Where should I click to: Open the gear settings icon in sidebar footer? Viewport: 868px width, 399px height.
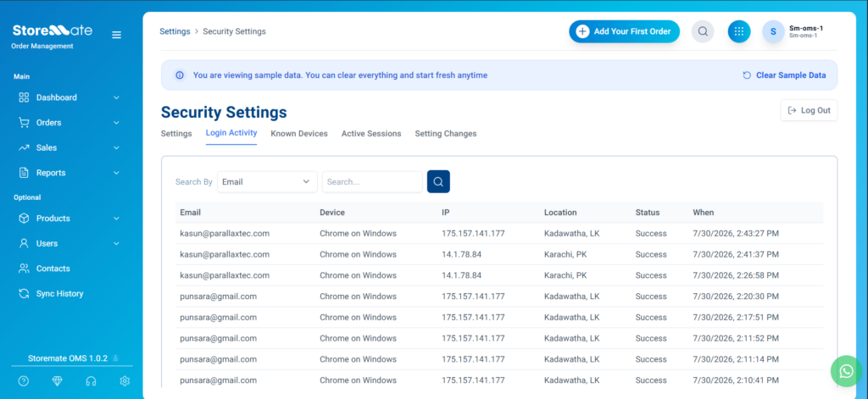click(x=125, y=380)
